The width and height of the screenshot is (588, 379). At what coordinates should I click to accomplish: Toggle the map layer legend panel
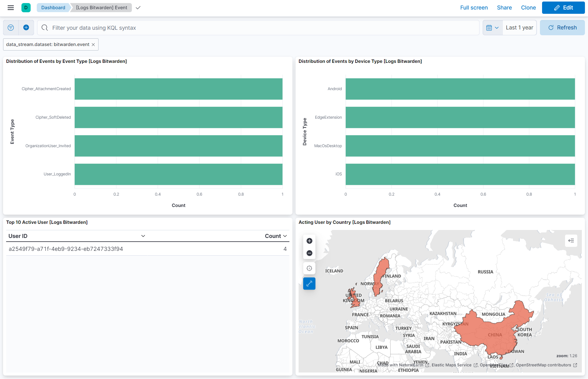tap(571, 241)
